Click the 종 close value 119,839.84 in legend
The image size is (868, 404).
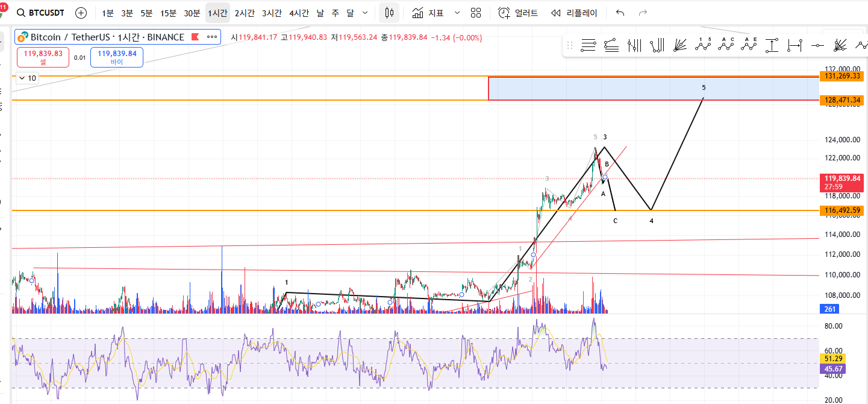[x=404, y=37]
